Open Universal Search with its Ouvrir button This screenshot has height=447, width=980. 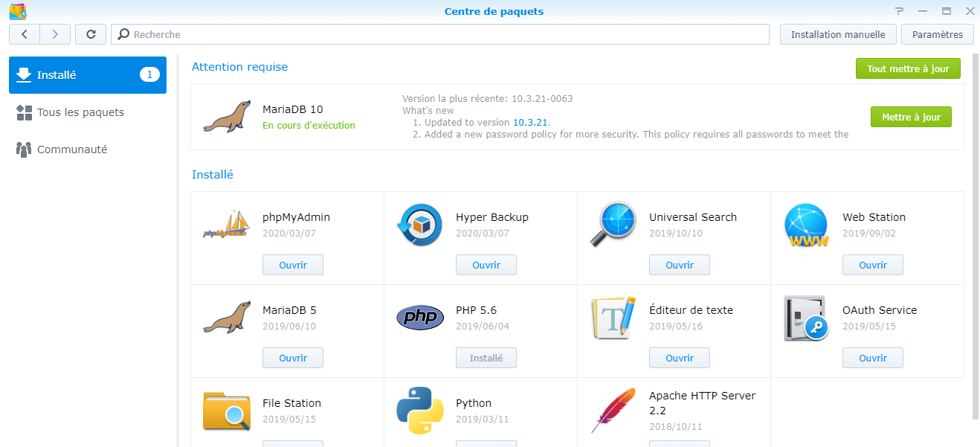[680, 265]
